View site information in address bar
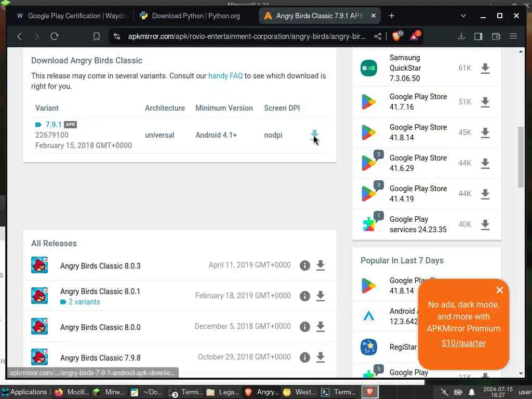 (x=117, y=36)
